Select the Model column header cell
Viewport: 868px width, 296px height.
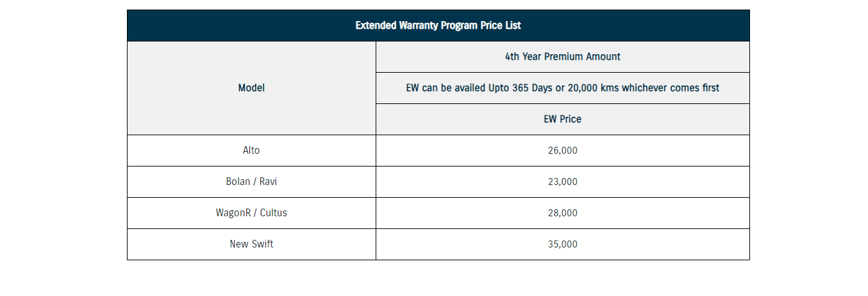251,88
